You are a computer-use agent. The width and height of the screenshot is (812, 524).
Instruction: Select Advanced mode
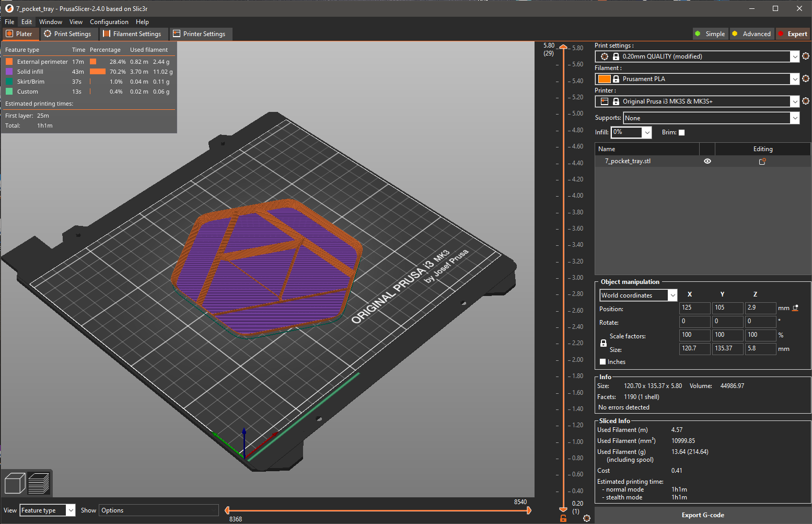pos(751,34)
